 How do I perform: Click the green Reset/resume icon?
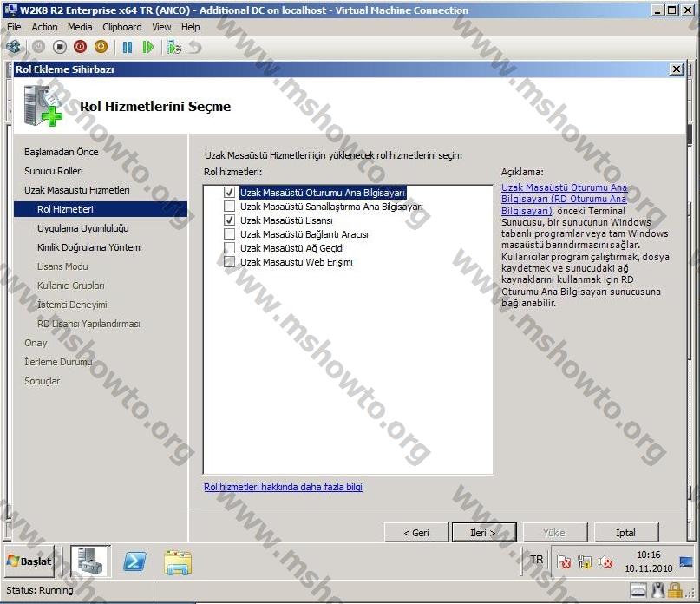(x=147, y=47)
